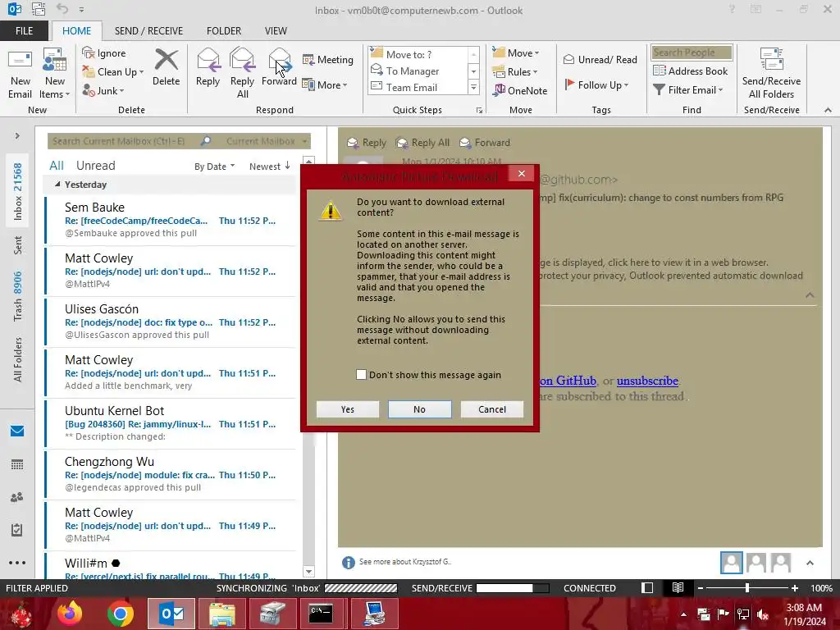Collapse the Yesterday group
The height and width of the screenshot is (630, 840).
[57, 185]
